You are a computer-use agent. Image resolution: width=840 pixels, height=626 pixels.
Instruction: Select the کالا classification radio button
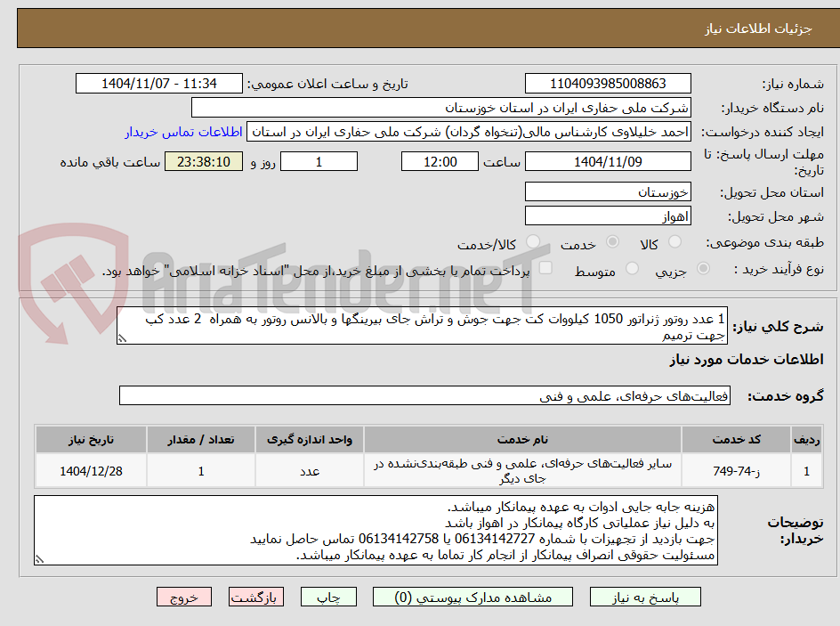point(675,240)
